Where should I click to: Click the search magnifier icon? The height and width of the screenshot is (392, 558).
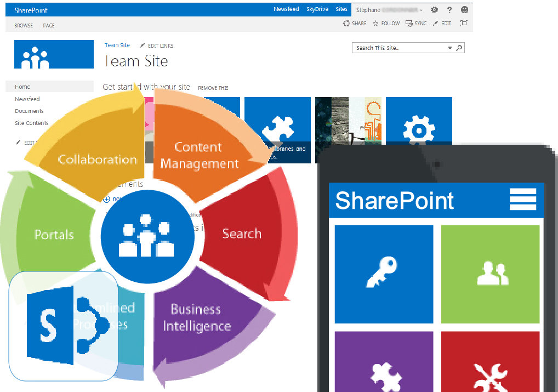pyautogui.click(x=459, y=48)
